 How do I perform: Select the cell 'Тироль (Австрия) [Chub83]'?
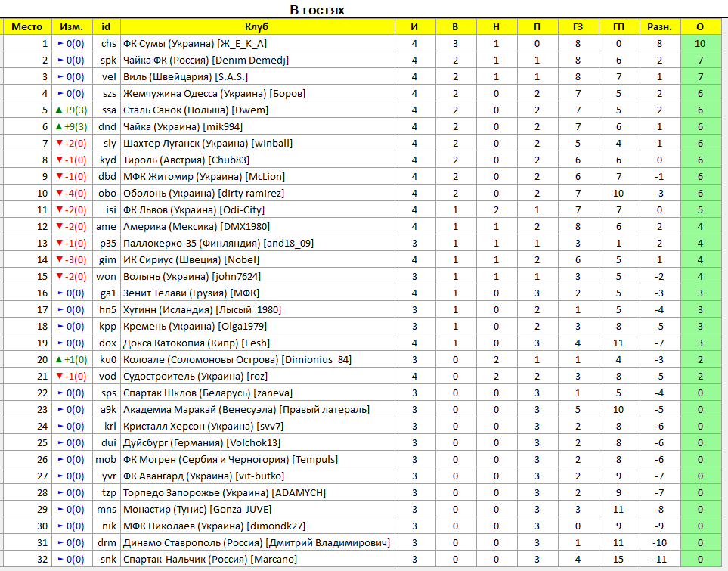coord(258,160)
